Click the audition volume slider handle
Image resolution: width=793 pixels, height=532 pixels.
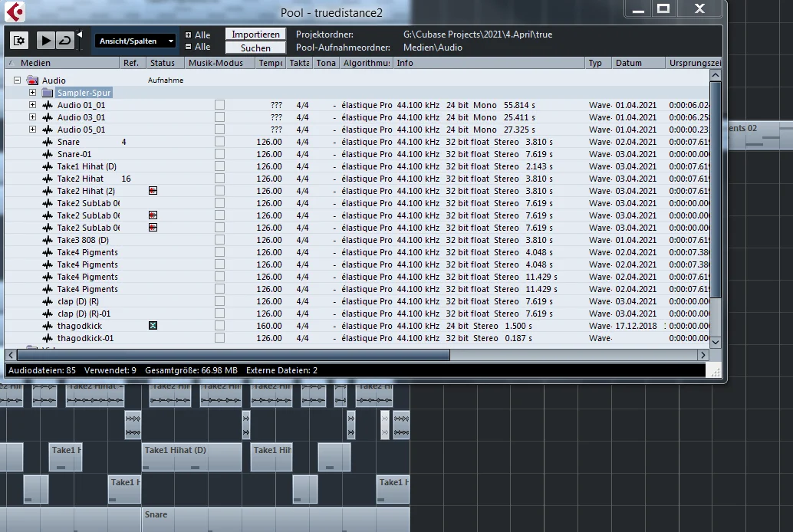coord(80,34)
